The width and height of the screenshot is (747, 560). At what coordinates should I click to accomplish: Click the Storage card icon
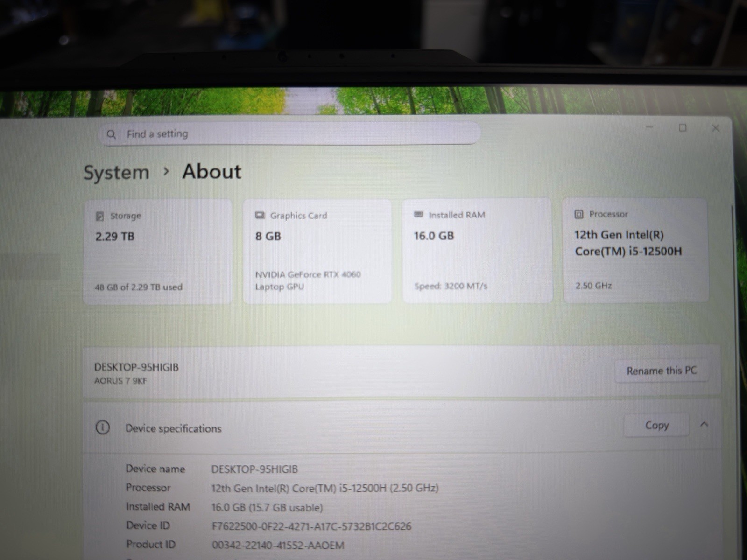point(99,216)
